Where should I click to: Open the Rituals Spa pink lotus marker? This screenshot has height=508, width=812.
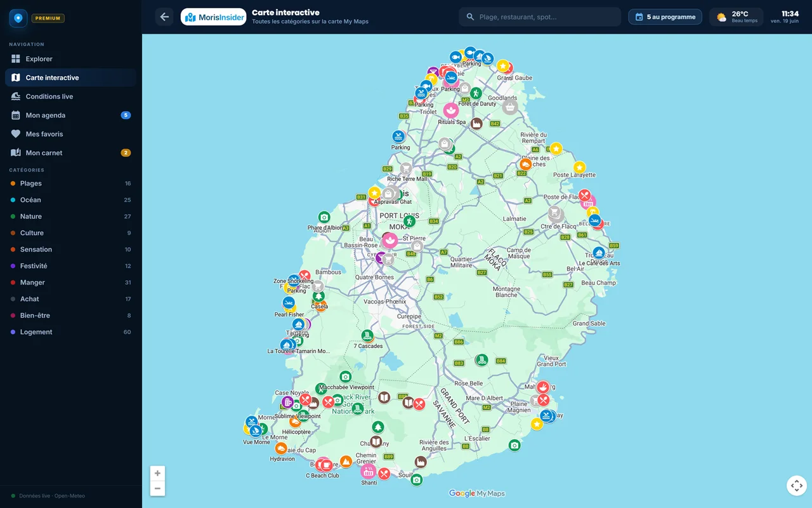(x=451, y=110)
